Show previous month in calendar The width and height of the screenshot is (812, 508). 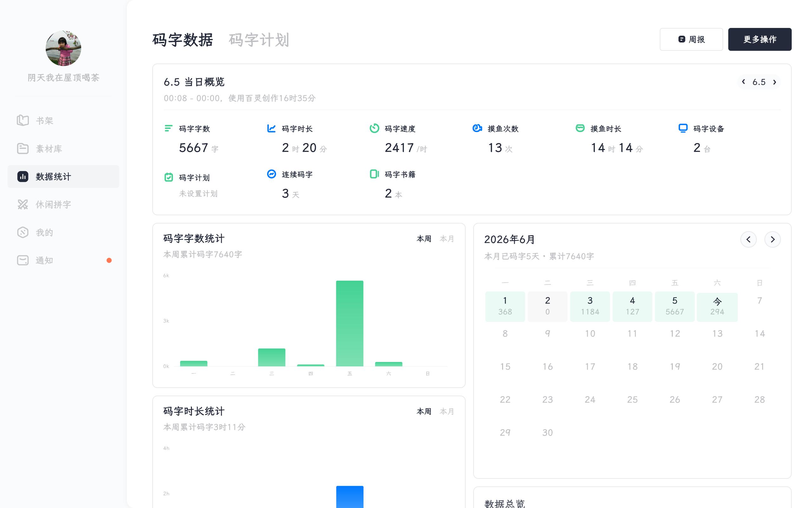[x=748, y=239]
